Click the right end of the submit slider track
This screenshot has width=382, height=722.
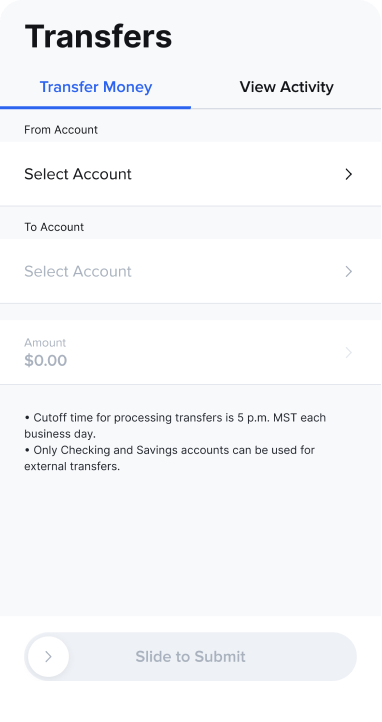pyautogui.click(x=343, y=657)
